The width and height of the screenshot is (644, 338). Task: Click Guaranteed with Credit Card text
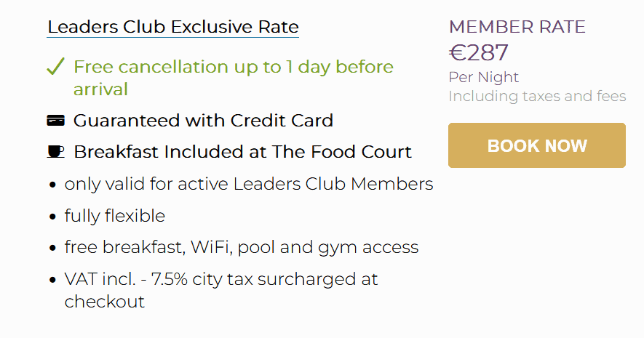[x=203, y=121]
